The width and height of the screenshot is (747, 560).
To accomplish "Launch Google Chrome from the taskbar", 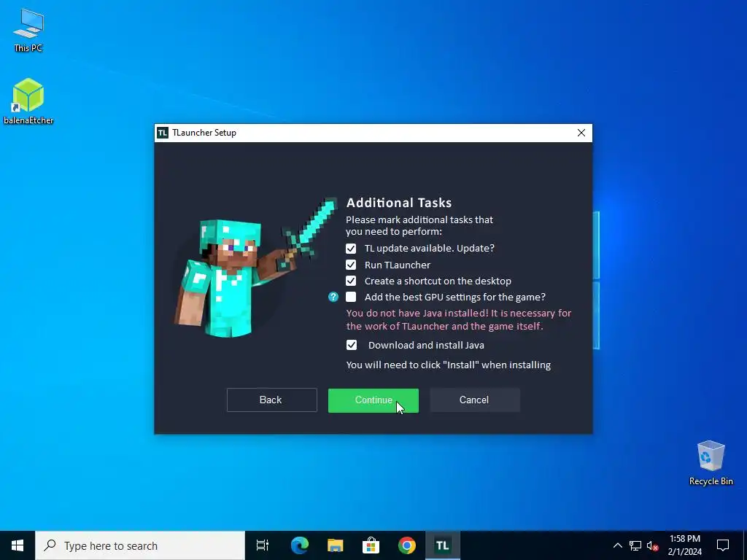I will click(x=407, y=545).
